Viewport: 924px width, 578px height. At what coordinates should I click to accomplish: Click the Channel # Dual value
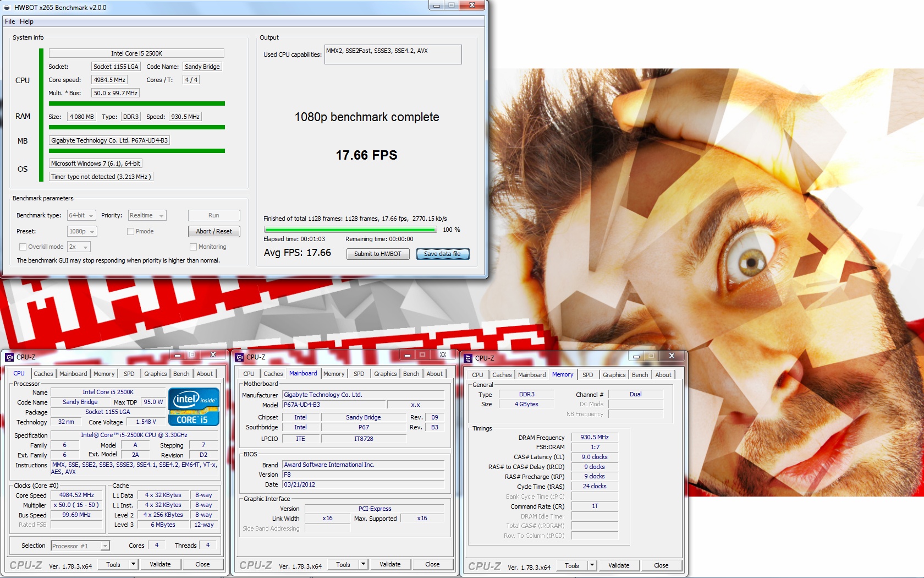(x=636, y=395)
